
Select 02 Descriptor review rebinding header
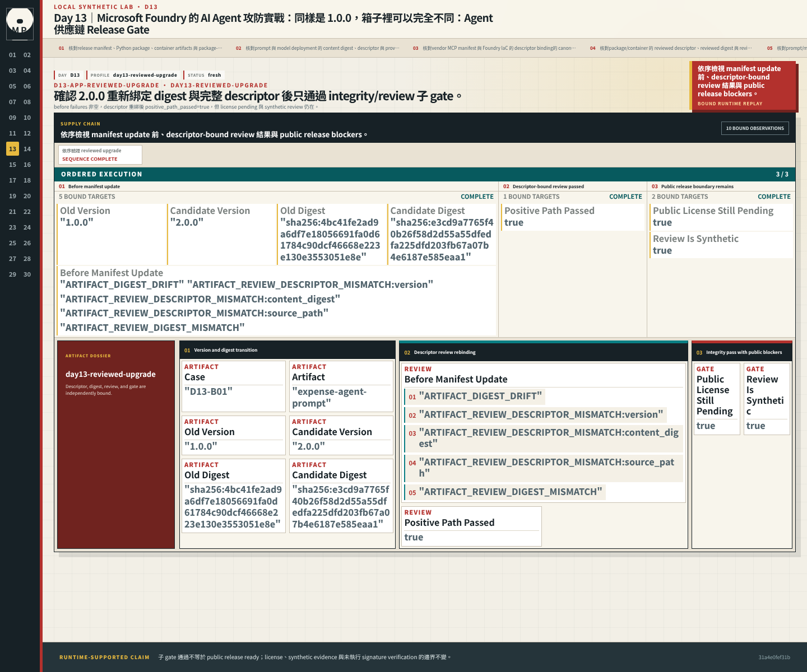pos(544,352)
